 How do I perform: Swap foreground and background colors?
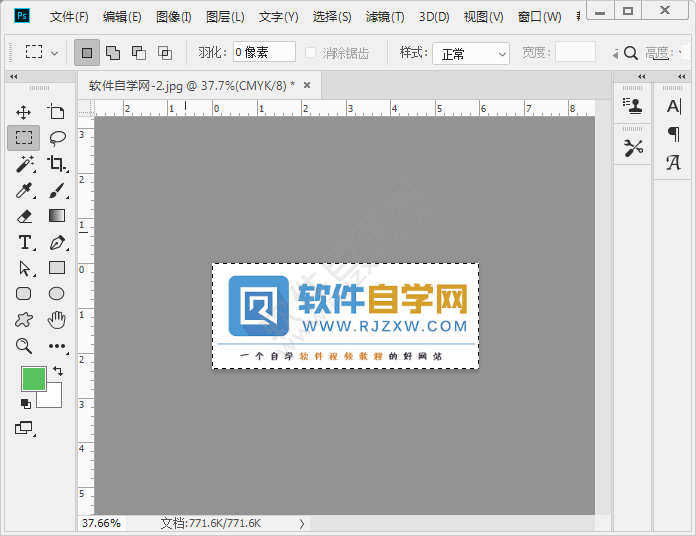[x=58, y=371]
